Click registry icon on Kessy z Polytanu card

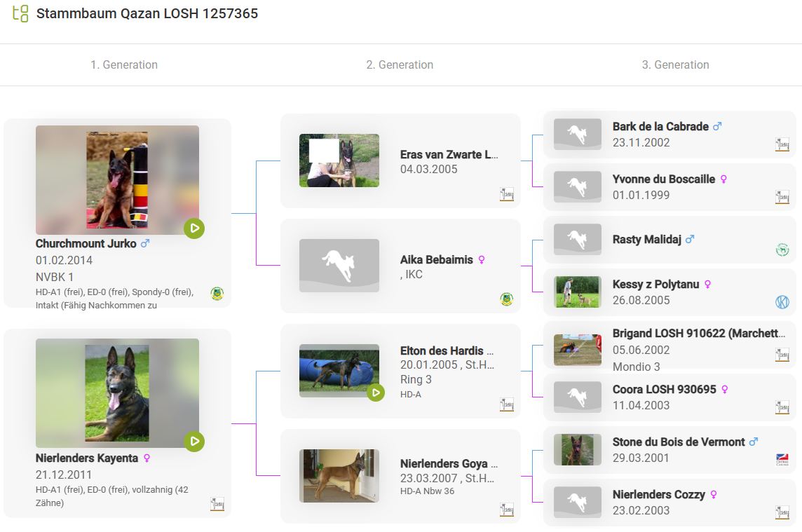point(782,302)
